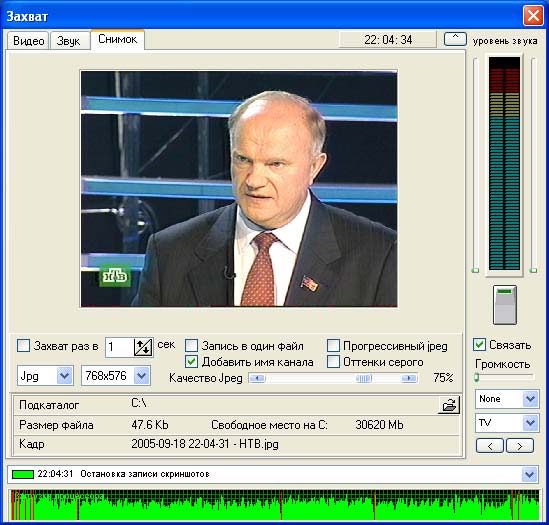Open the Jpg format dropdown

64,376
